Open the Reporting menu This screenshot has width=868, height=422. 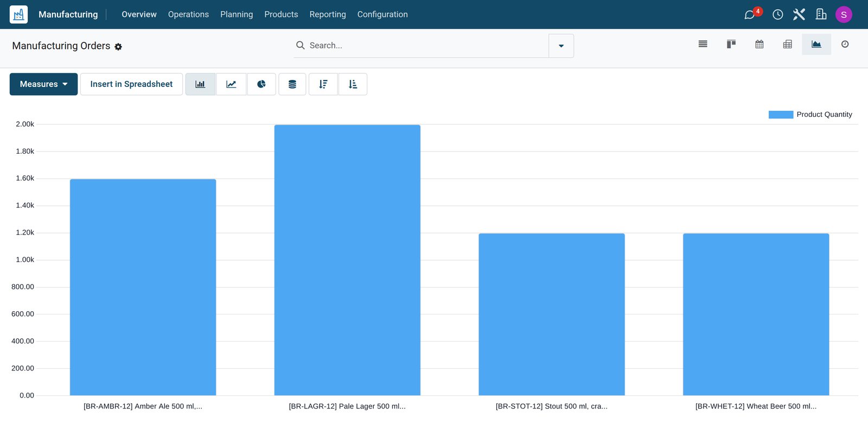tap(328, 15)
